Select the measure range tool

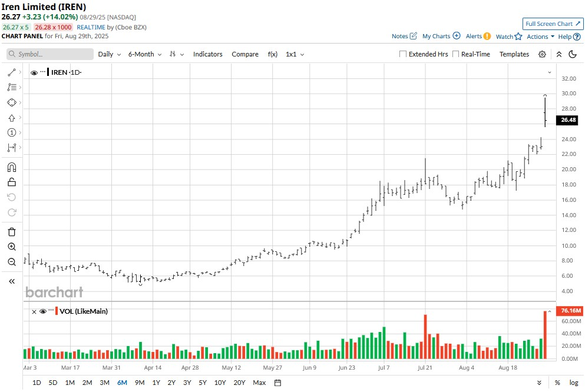tap(12, 148)
